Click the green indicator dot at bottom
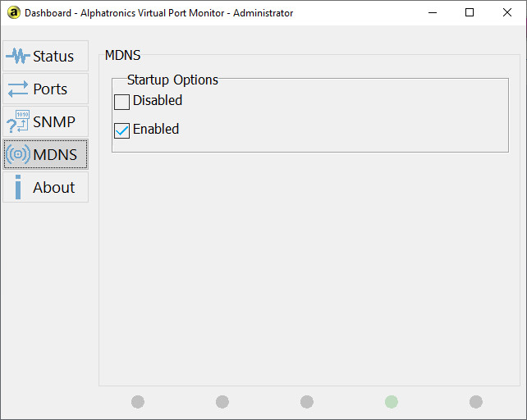The width and height of the screenshot is (527, 420). (x=392, y=402)
